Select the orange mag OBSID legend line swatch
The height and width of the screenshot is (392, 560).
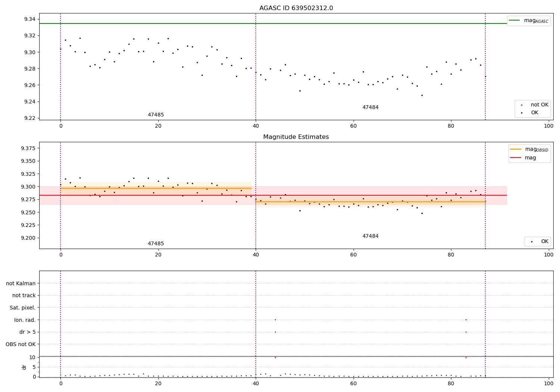(516, 149)
